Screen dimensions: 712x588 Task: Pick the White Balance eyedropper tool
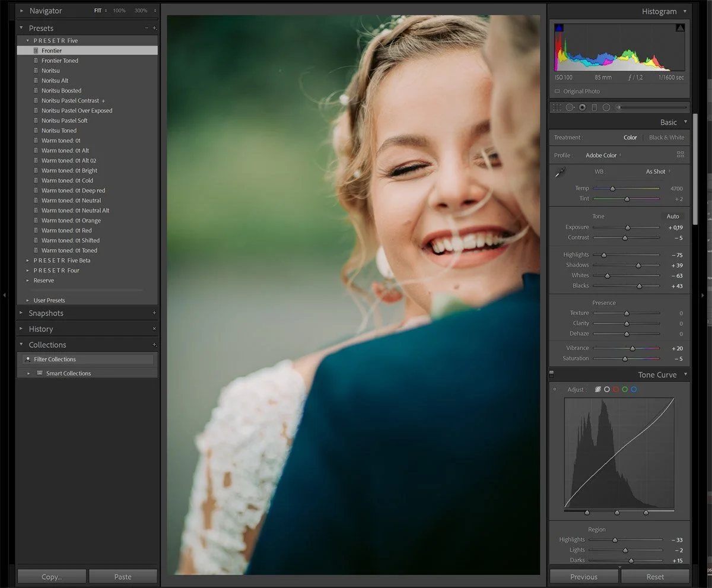coord(560,173)
